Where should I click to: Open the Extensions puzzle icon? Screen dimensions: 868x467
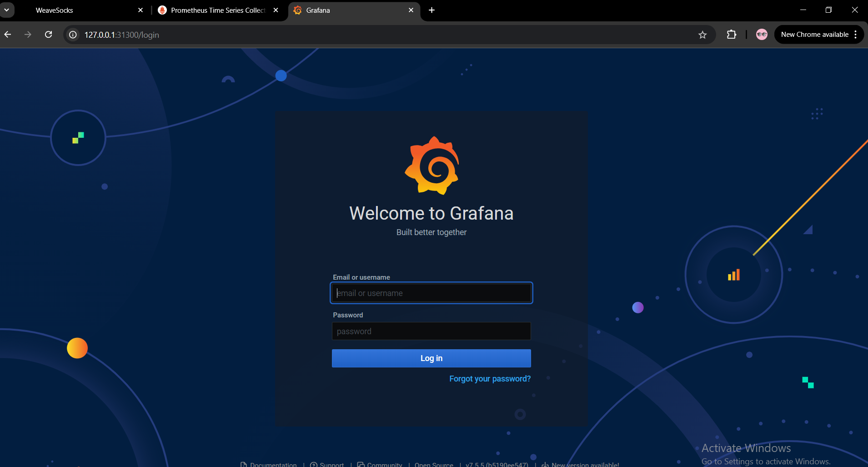731,35
